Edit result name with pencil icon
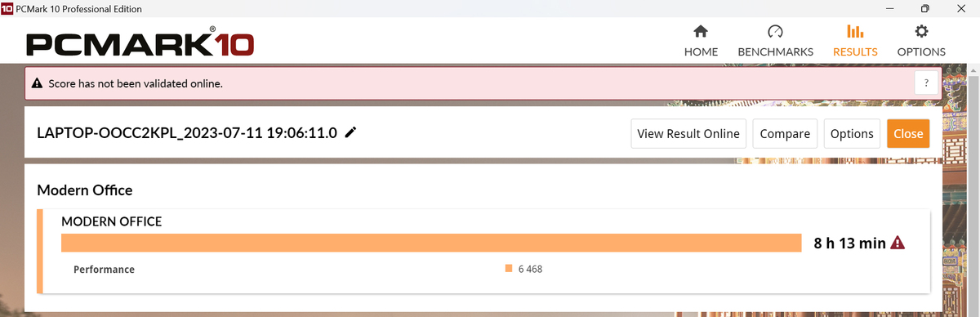 [x=351, y=132]
